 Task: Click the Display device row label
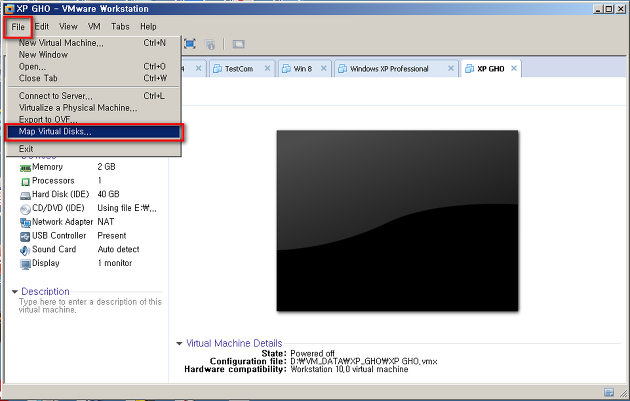(x=46, y=263)
